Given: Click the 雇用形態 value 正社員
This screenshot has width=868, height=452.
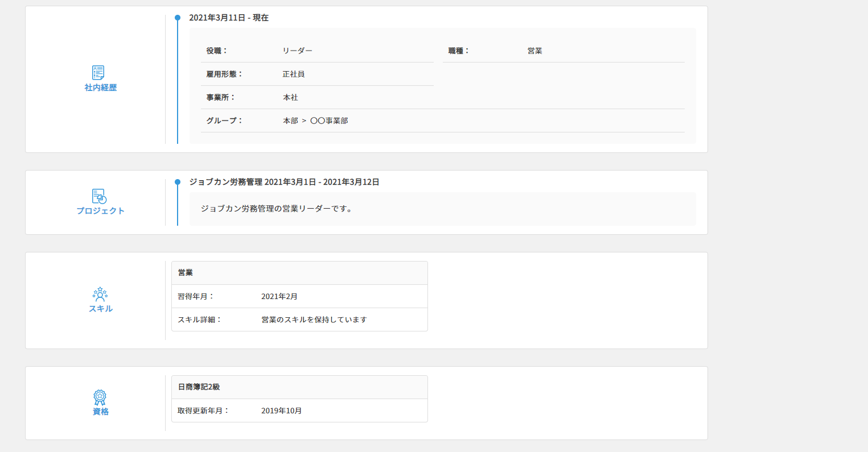Looking at the screenshot, I should pyautogui.click(x=294, y=74).
